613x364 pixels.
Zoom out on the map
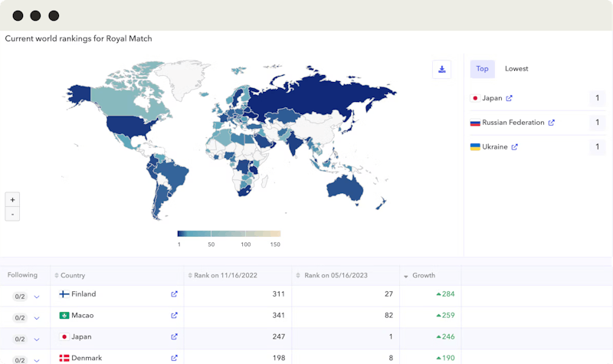(x=12, y=214)
